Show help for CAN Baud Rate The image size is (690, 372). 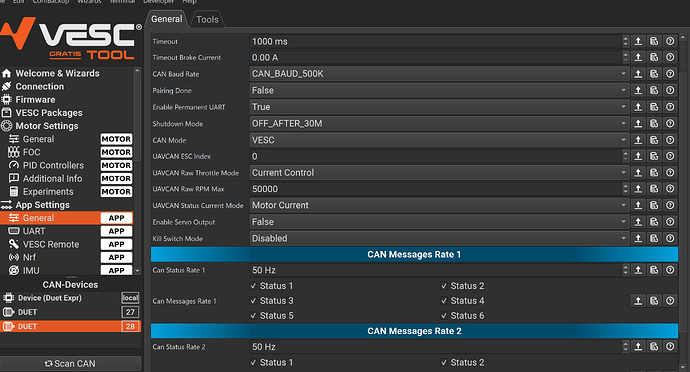670,74
